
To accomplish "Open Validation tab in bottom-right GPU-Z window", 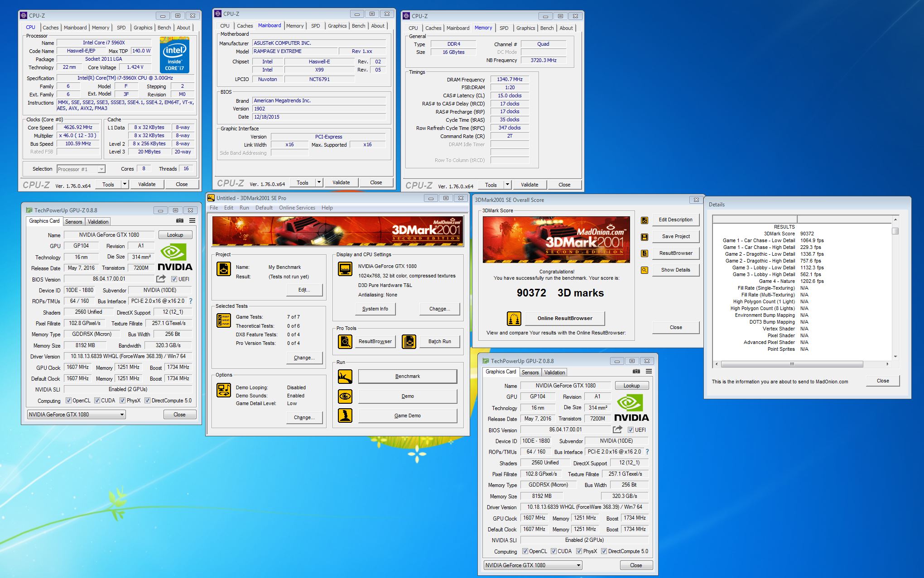I will click(554, 373).
